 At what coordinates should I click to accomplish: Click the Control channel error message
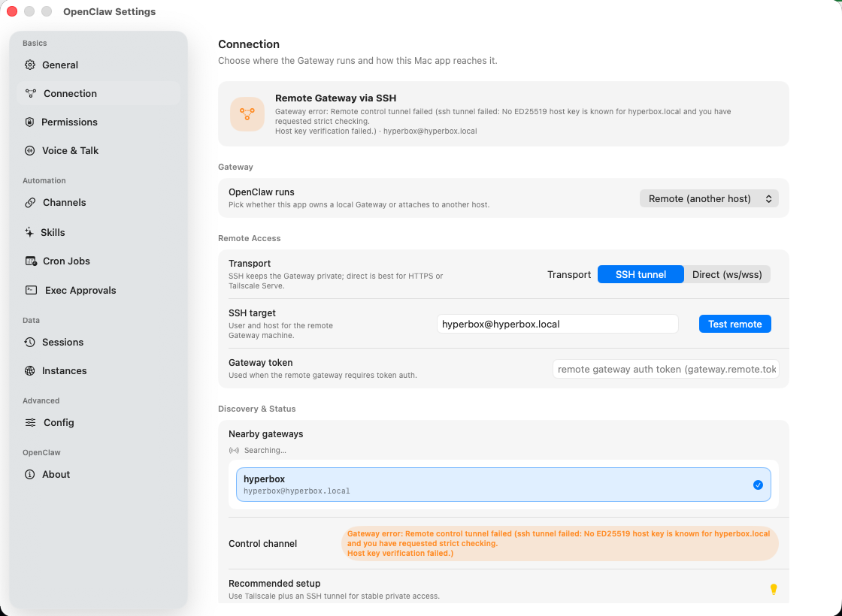559,544
